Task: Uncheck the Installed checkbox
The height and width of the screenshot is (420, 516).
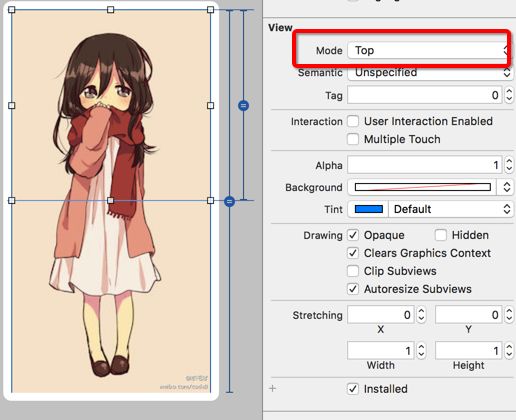Action: coord(353,389)
